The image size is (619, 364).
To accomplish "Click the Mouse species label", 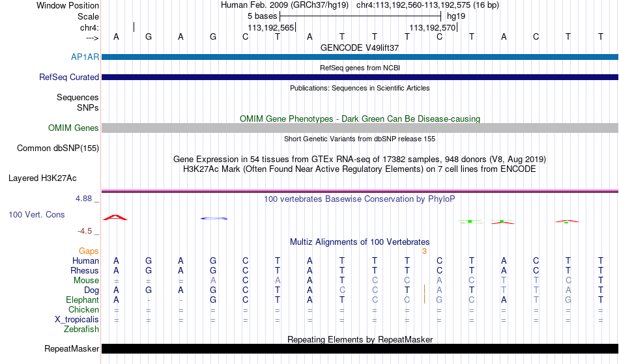I will [86, 281].
